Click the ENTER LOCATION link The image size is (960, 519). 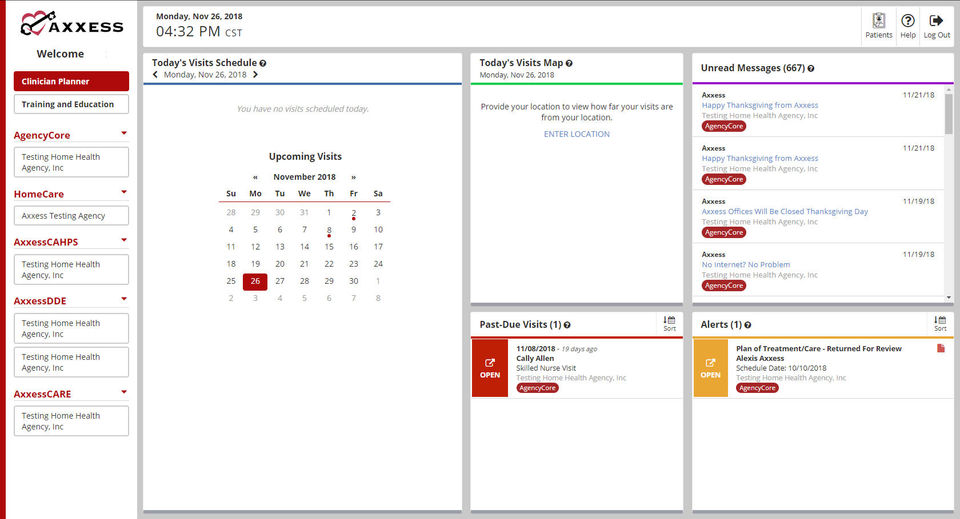[577, 134]
